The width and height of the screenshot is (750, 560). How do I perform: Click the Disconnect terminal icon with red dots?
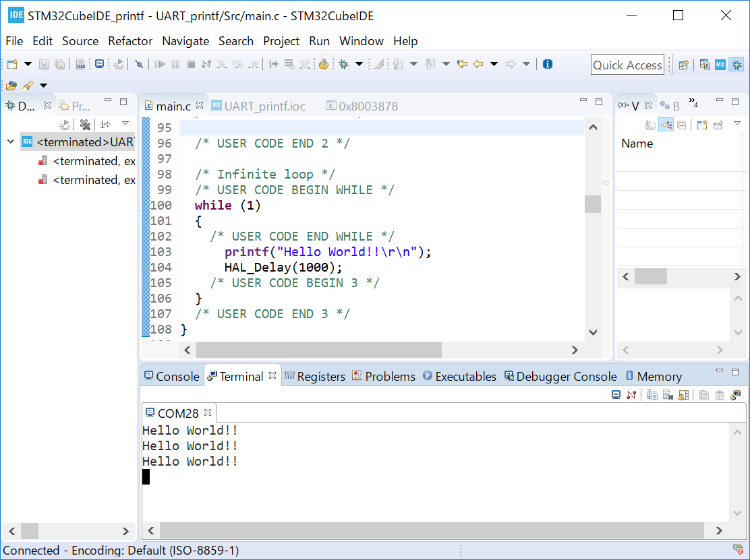tap(631, 395)
